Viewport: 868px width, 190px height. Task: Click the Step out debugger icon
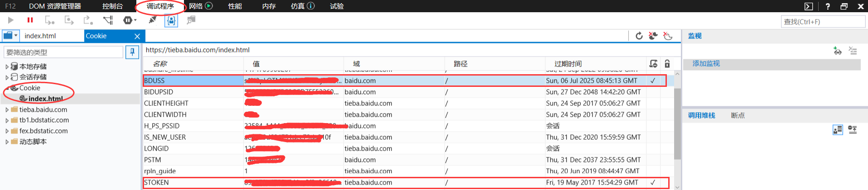coord(88,20)
